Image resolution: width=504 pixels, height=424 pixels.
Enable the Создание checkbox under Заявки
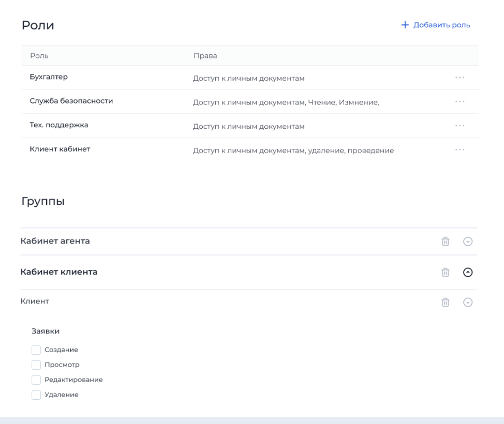point(36,350)
